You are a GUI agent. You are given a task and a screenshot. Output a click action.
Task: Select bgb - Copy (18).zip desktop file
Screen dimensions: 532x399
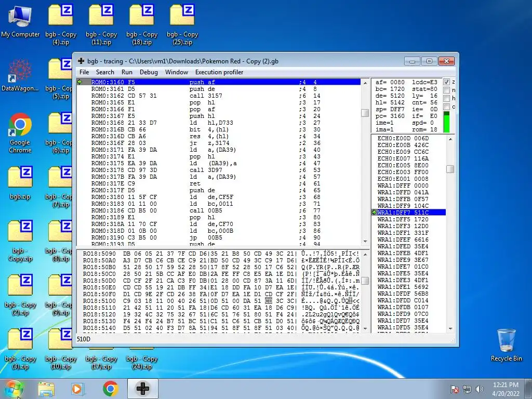coord(142,24)
